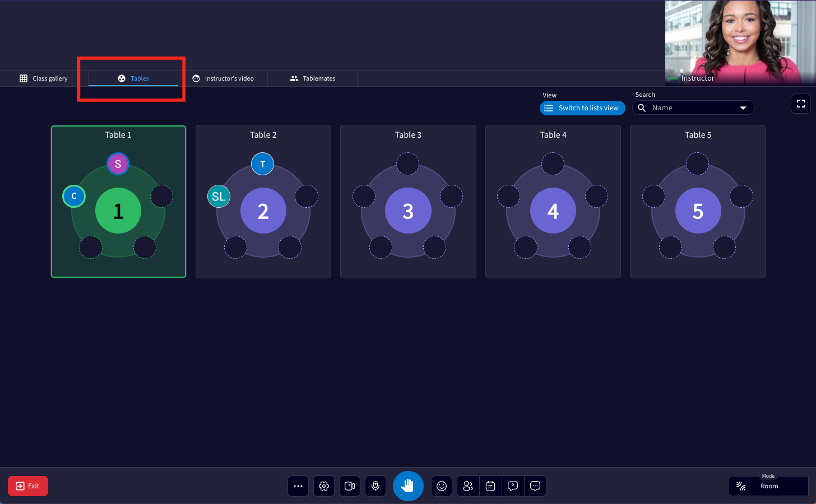Screen dimensions: 816x504
Task: Open the notes icon in bottom toolbar
Action: coord(490,486)
